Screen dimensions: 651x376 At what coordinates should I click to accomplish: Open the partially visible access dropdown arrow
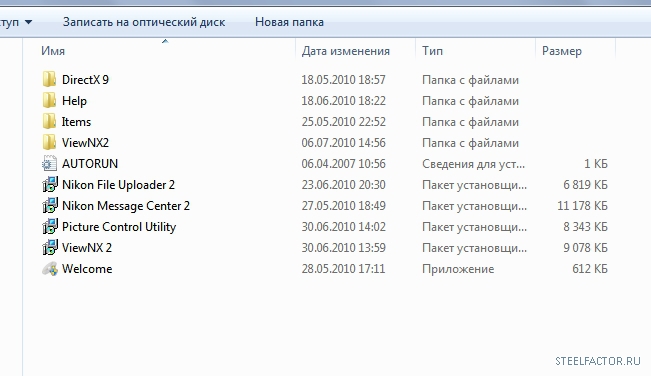[x=28, y=22]
